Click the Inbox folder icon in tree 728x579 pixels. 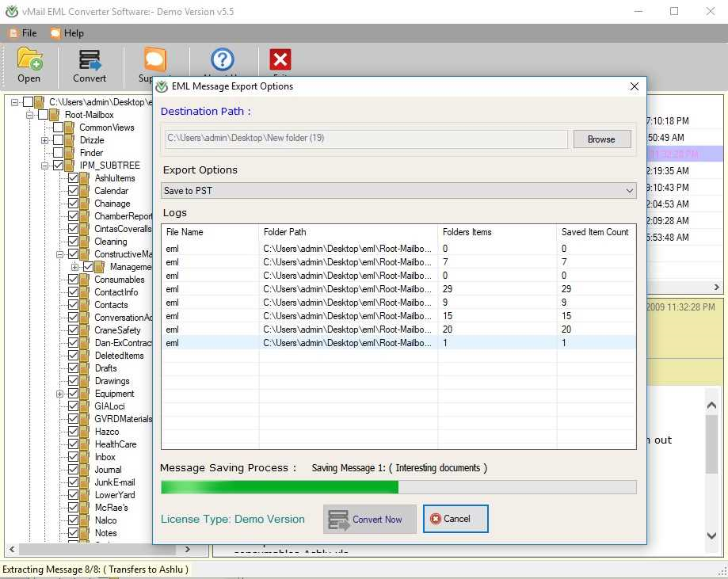[x=86, y=457]
